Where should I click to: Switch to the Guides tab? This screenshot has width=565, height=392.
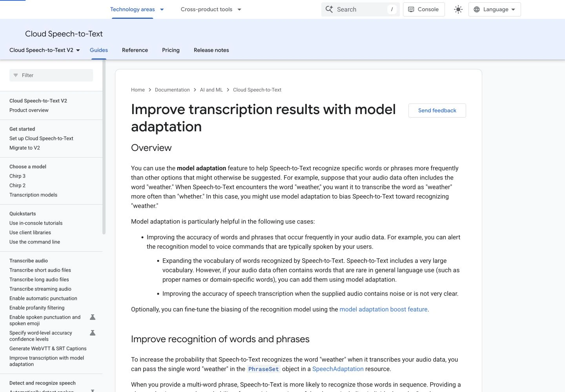tap(99, 50)
